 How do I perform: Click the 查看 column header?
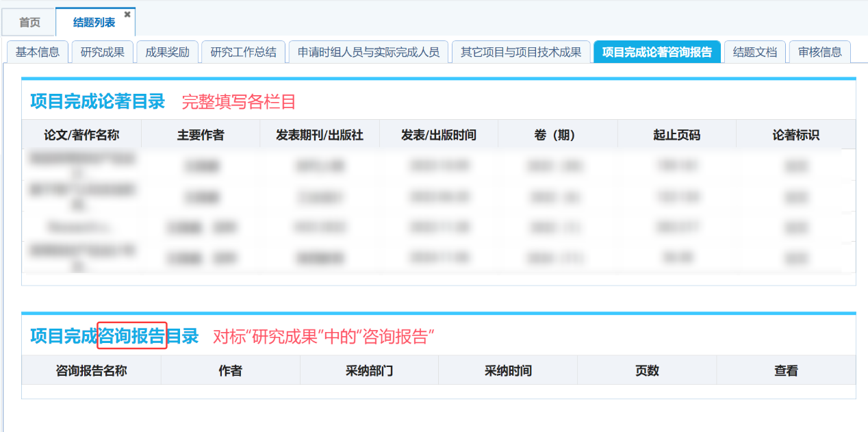[786, 370]
